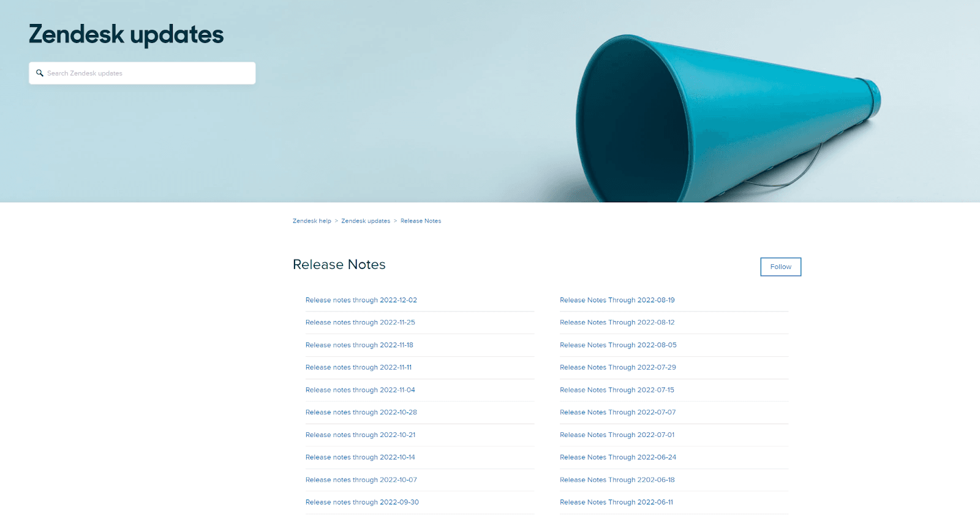
Task: Click the Zendesk updates page title
Action: click(126, 34)
